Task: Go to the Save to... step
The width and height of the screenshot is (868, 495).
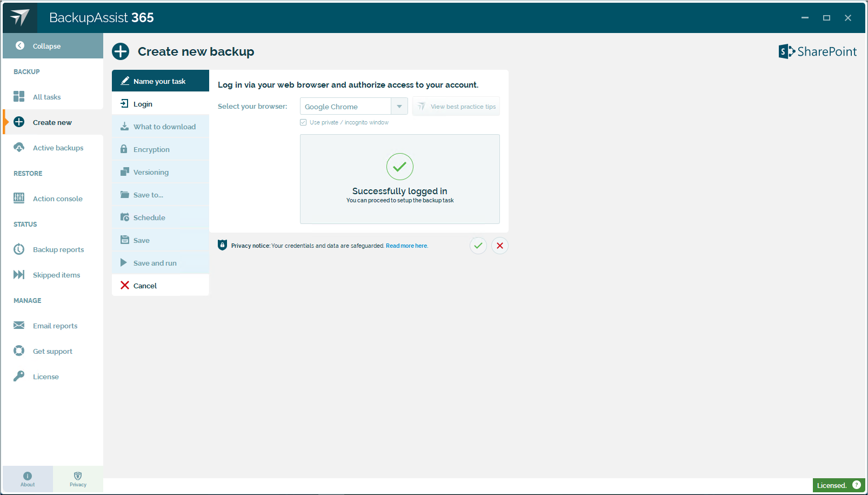Action: 161,195
